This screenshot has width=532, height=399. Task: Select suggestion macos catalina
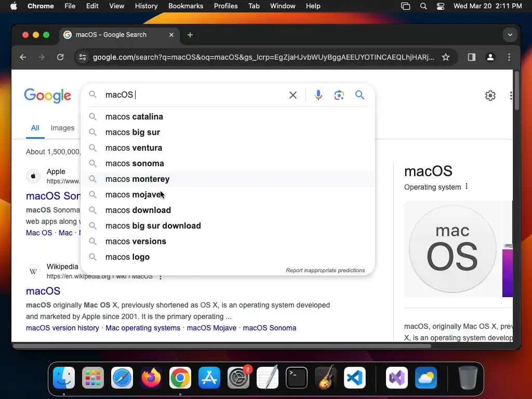(x=228, y=117)
